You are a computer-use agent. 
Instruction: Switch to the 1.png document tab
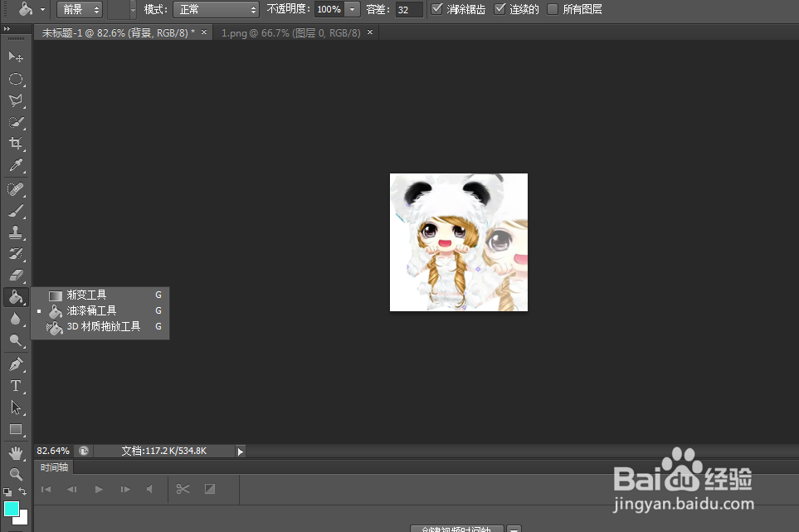(290, 33)
